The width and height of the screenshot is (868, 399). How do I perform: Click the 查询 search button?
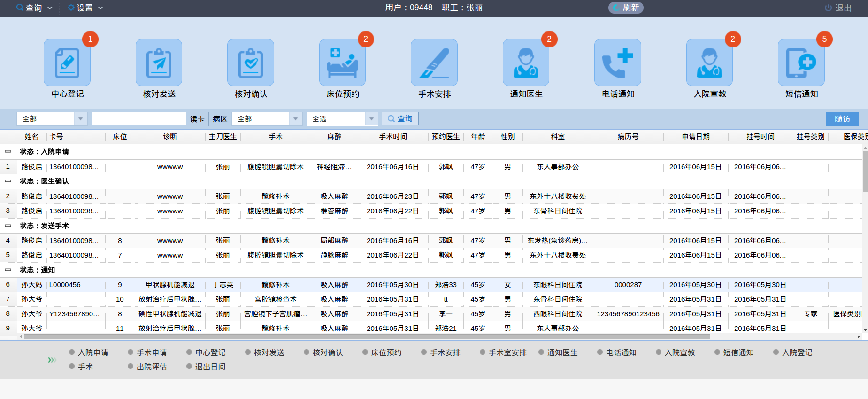click(x=400, y=119)
